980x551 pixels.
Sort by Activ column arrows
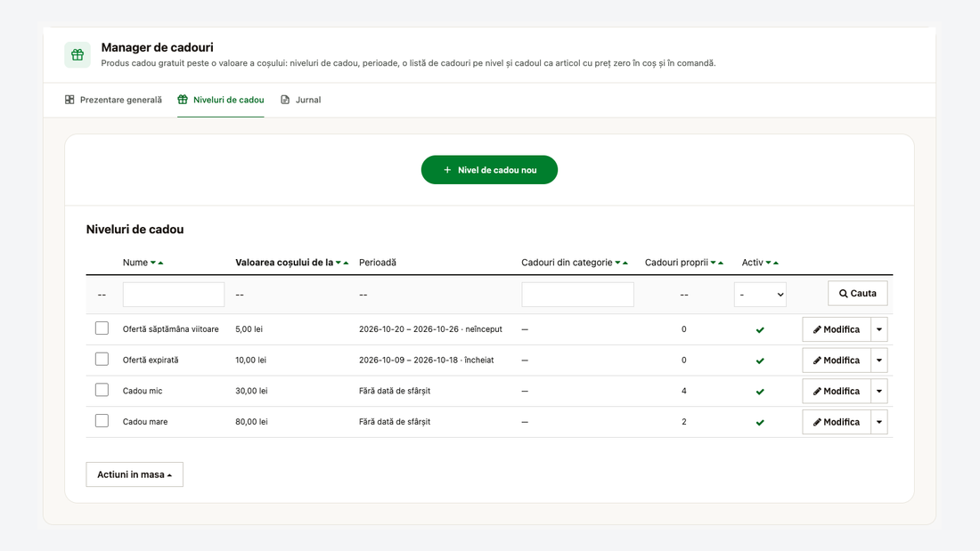point(772,263)
